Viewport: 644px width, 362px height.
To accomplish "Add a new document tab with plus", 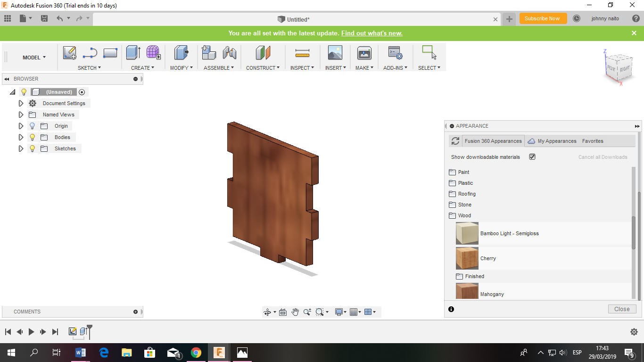I will pos(509,19).
